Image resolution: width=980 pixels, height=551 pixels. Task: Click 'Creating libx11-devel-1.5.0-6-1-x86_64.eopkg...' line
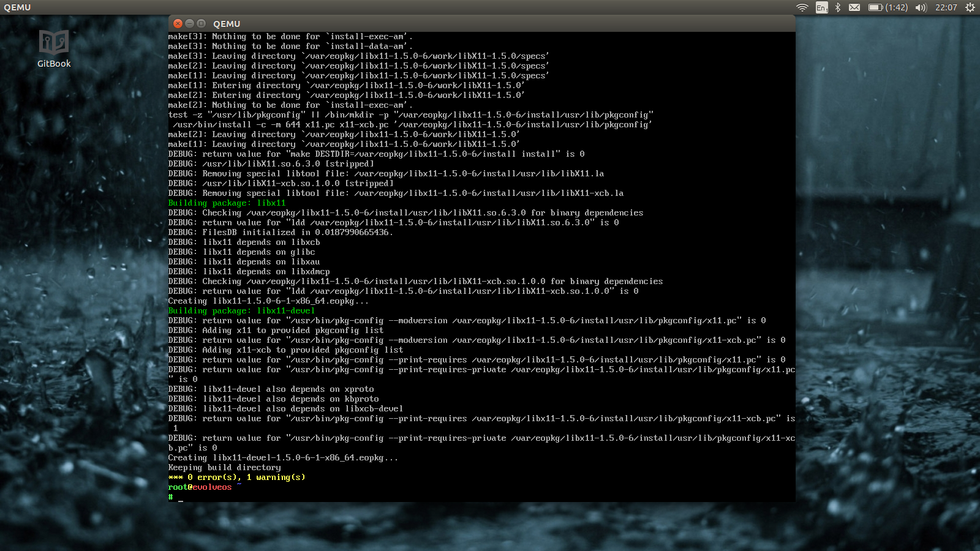(284, 457)
